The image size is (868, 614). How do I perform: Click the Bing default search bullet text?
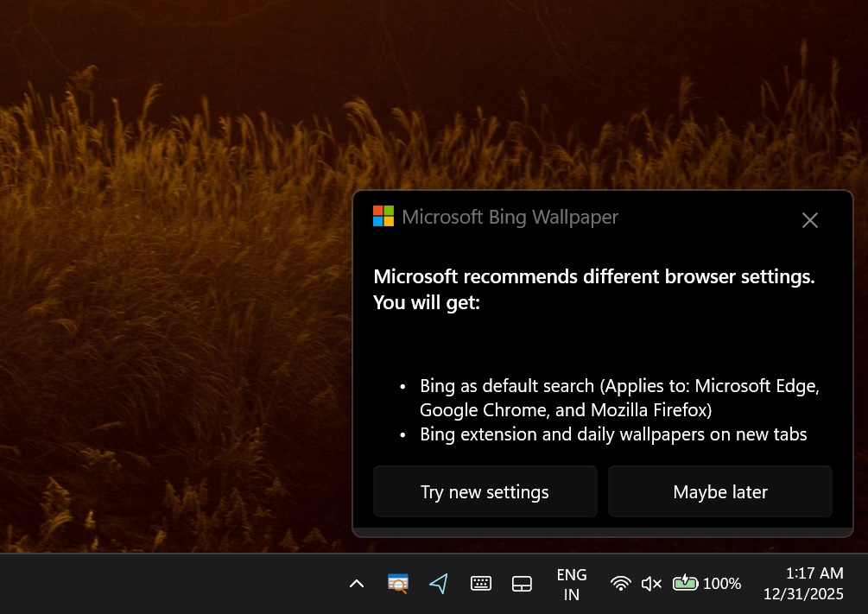tap(619, 397)
